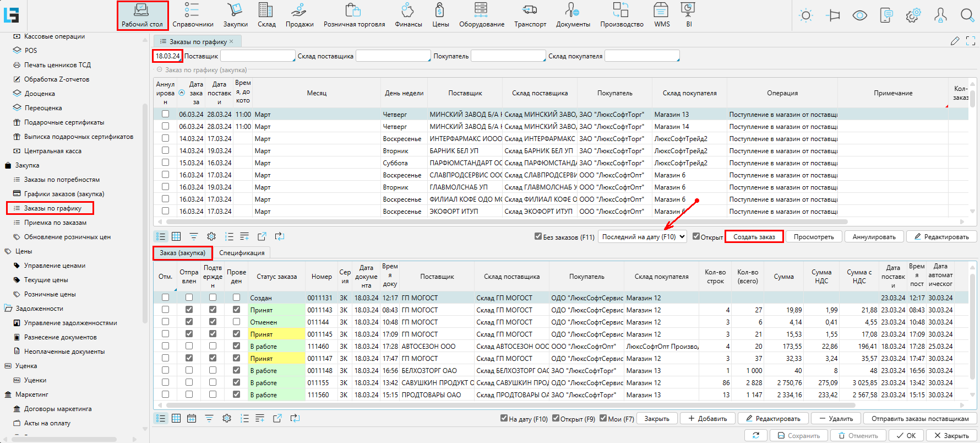Image resolution: width=980 pixels, height=443 pixels.
Task: Open the double-gear settings icon
Action: click(x=913, y=15)
